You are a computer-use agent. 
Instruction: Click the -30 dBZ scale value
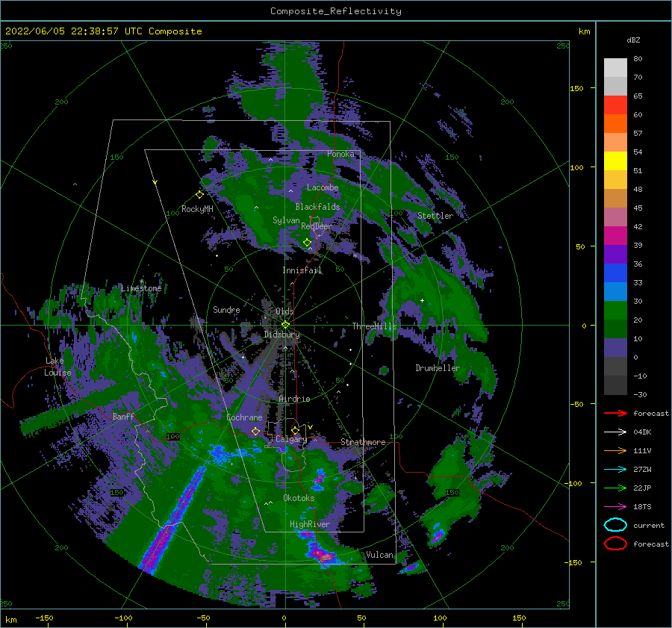click(x=640, y=394)
